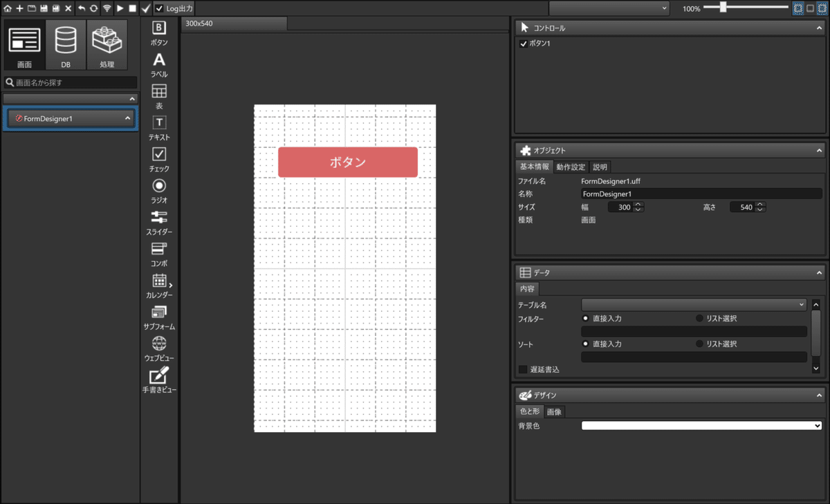Select the チェック checkbox tool
The image size is (830, 504).
click(159, 160)
